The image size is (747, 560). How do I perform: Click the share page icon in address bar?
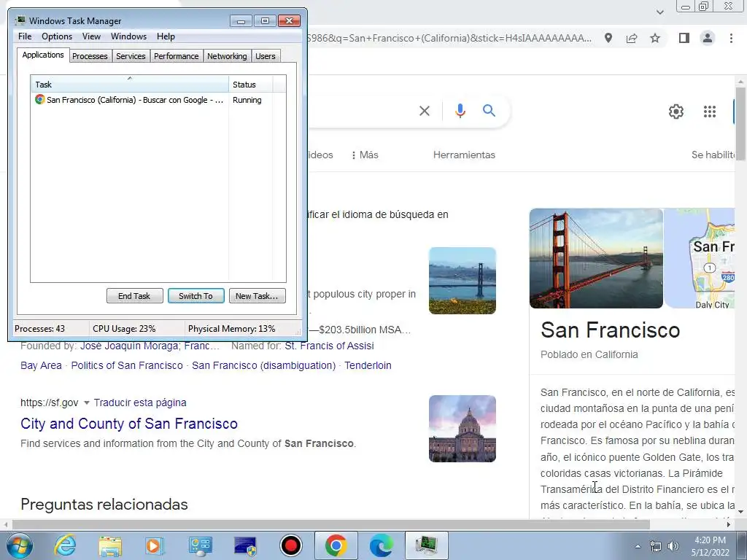click(632, 38)
